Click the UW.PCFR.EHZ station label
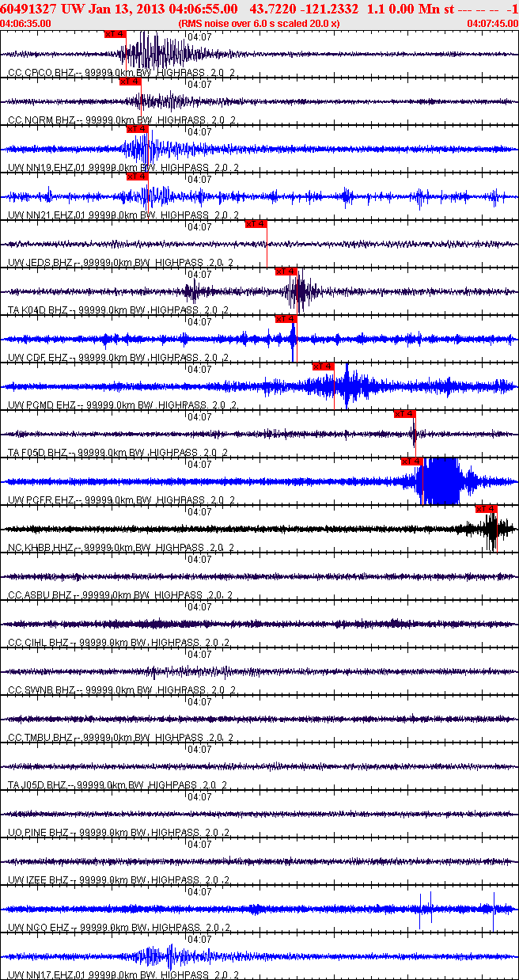 click(x=40, y=499)
